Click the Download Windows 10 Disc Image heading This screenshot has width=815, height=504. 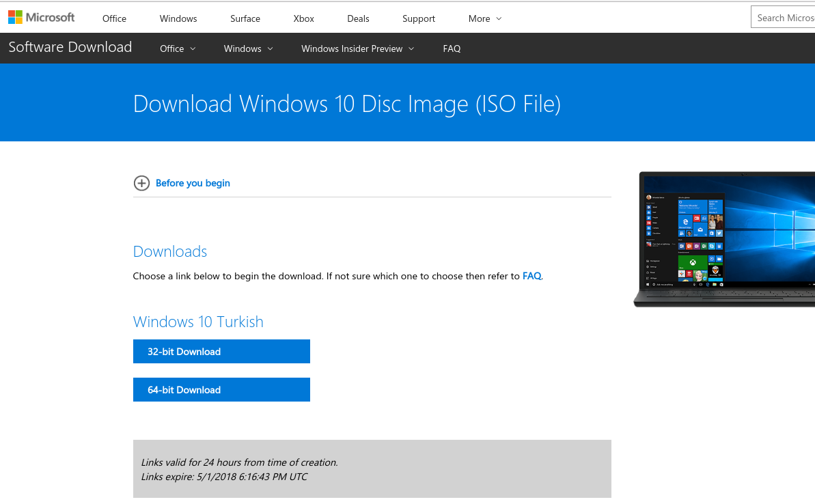(346, 104)
